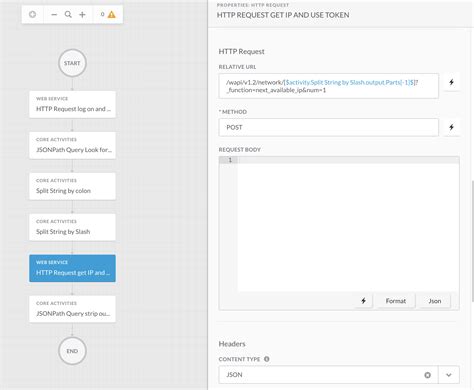The image size is (474, 390).
Task: Click the lightning icon in request body footer
Action: pyautogui.click(x=363, y=301)
